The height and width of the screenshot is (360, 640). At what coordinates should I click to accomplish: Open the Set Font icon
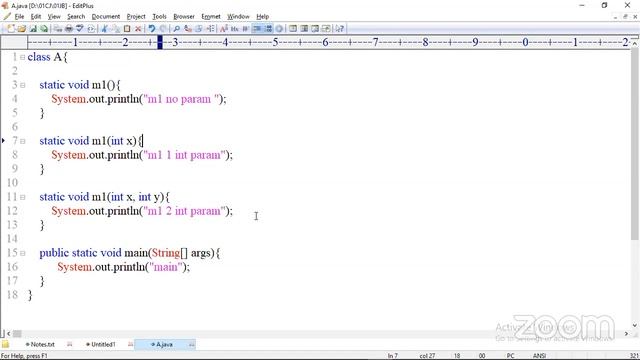click(224, 29)
